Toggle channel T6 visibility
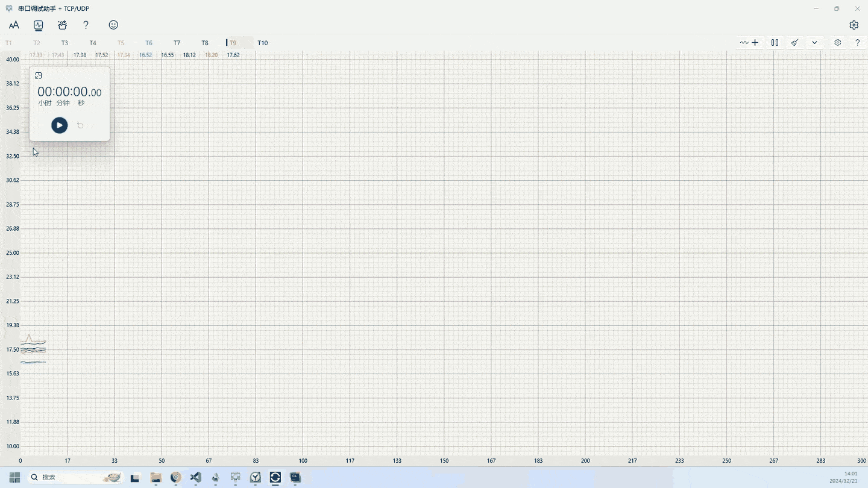Image resolution: width=868 pixels, height=488 pixels. [x=149, y=43]
